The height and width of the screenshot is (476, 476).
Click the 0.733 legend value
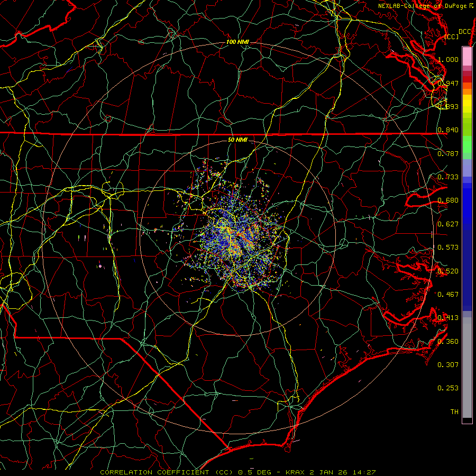coord(448,177)
